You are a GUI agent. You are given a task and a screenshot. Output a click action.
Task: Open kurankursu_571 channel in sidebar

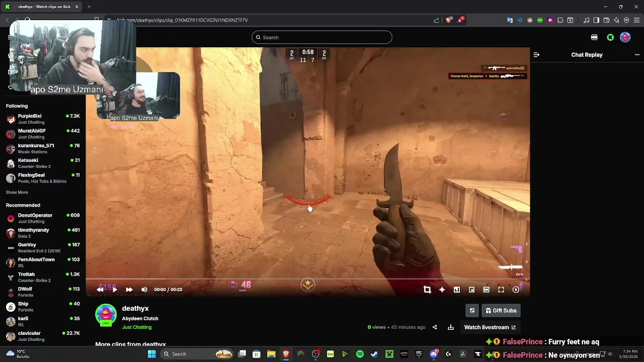[x=43, y=148]
